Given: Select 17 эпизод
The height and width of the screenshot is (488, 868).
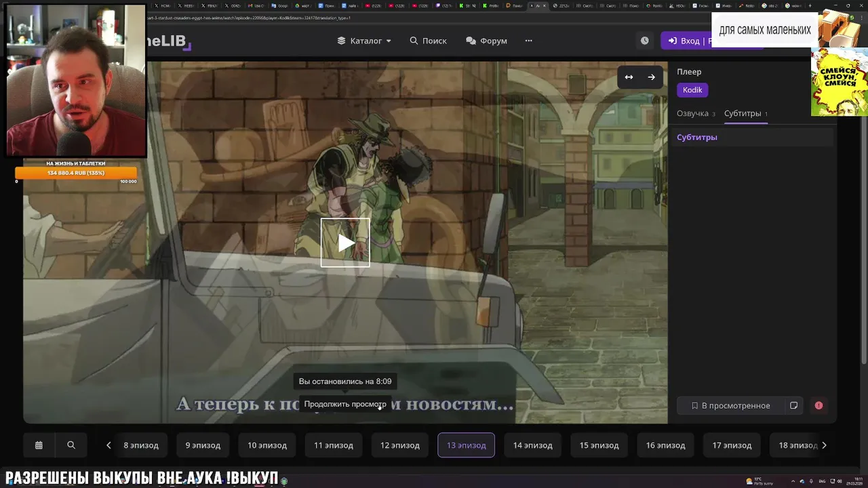Looking at the screenshot, I should click(732, 445).
